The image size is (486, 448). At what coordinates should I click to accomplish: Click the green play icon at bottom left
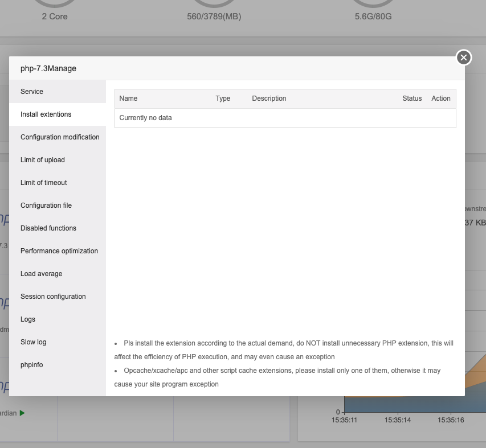pyautogui.click(x=22, y=413)
